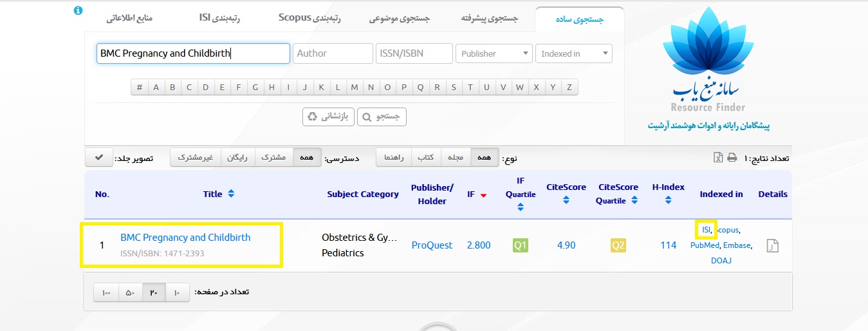
Task: Click 'Pediatrics' subject category
Action: pyautogui.click(x=343, y=253)
